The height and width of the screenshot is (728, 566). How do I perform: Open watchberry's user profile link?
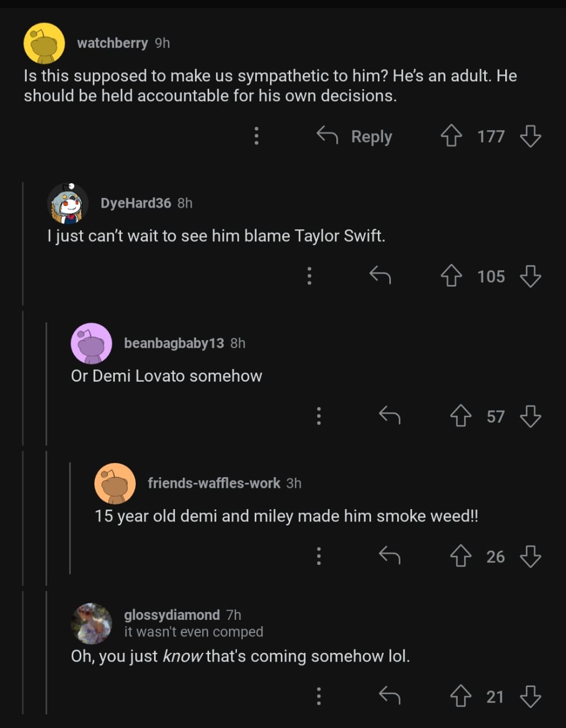[112, 43]
